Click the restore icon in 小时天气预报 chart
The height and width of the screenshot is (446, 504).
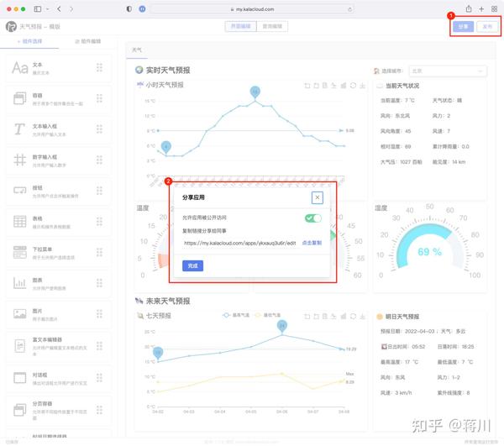tap(353, 86)
